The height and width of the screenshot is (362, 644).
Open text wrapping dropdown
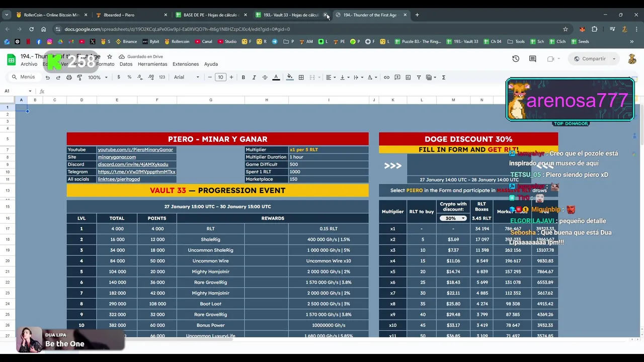click(x=358, y=77)
